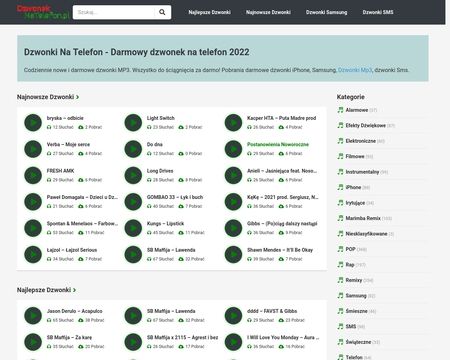Play Spontan & Menelaos ringtone
450x360 pixels.
tap(33, 228)
